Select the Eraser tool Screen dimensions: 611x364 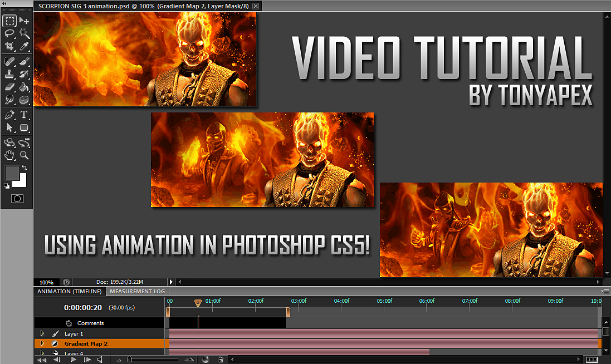pyautogui.click(x=9, y=87)
